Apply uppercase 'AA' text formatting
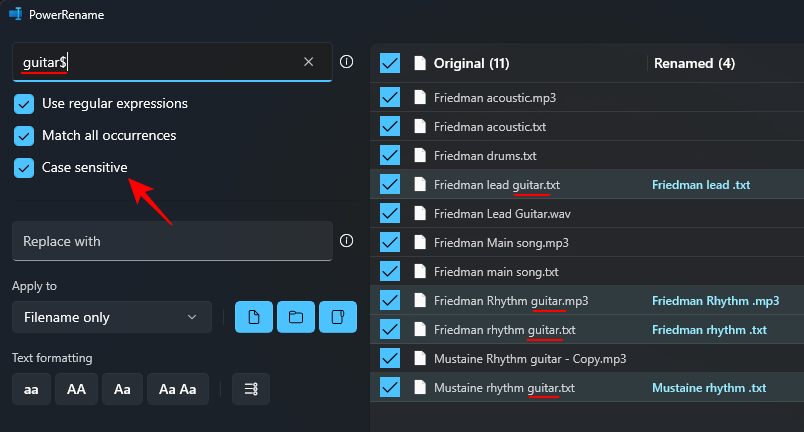 [x=76, y=389]
